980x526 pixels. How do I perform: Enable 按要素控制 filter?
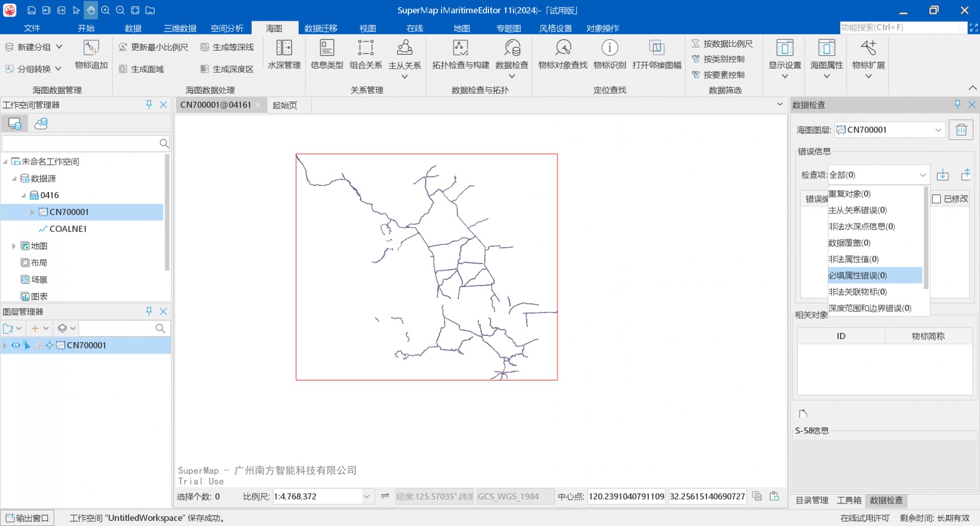pyautogui.click(x=718, y=75)
